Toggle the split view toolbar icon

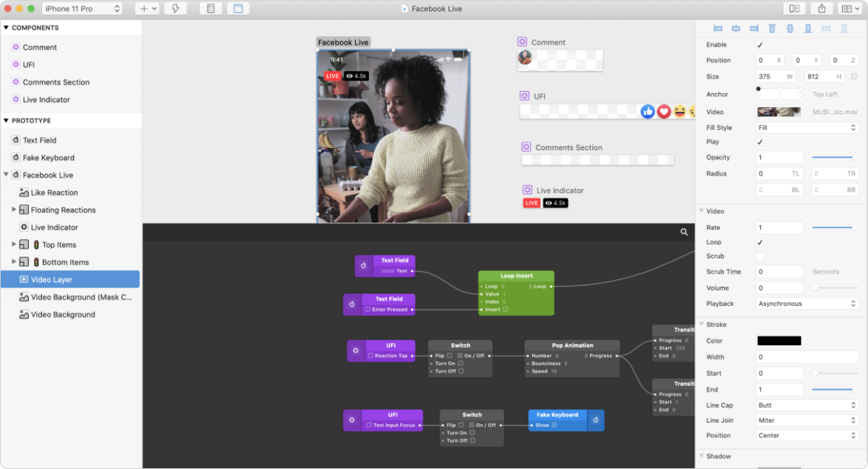click(794, 9)
